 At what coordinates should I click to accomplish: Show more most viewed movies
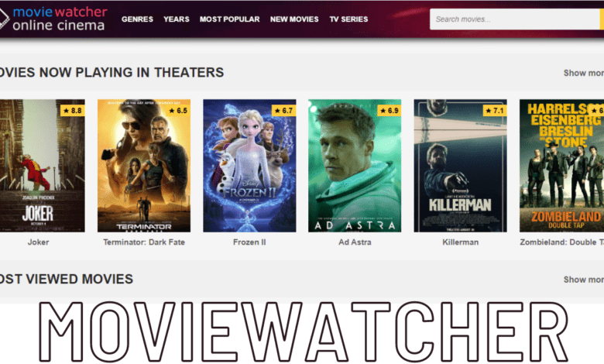pyautogui.click(x=584, y=280)
